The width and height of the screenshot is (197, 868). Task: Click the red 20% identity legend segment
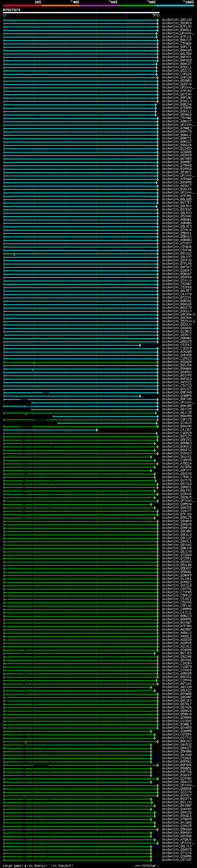pyautogui.click(x=22, y=6)
